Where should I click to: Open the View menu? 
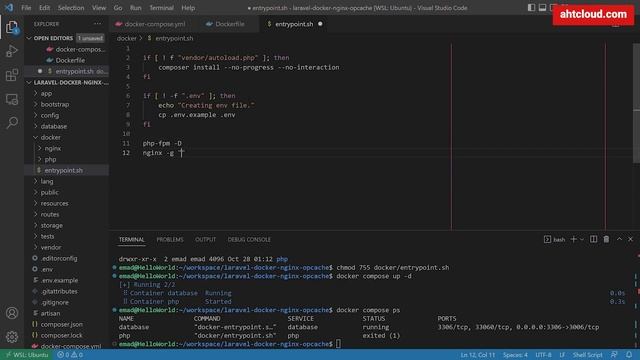click(99, 8)
